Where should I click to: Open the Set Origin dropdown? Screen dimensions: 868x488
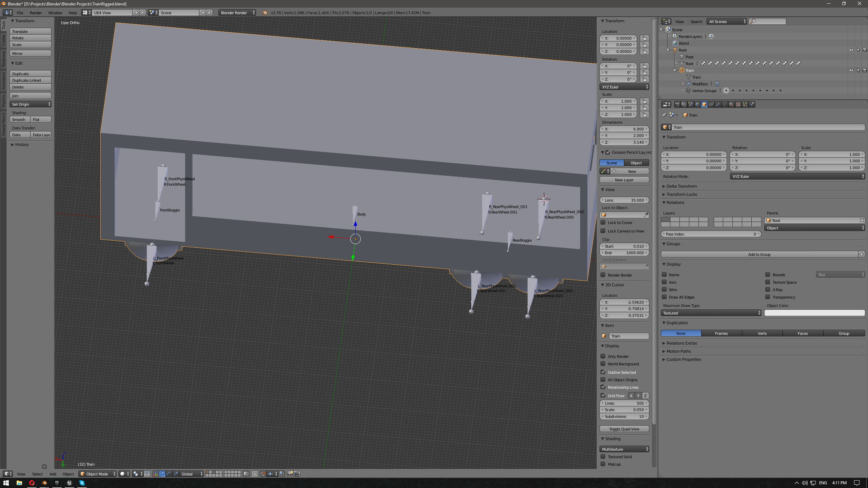coord(31,104)
